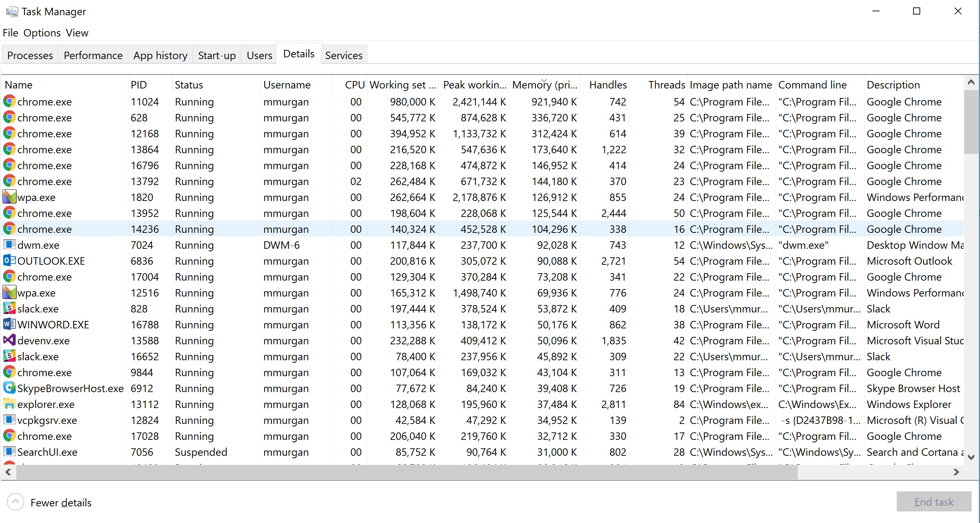980x523 pixels.
Task: Click the Word icon next to WINWORD.EXE
Action: 10,324
